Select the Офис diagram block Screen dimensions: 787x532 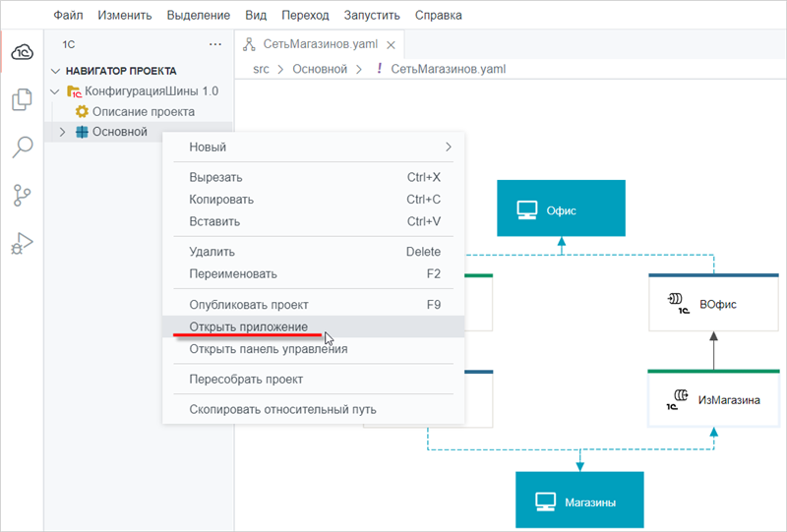pos(561,208)
